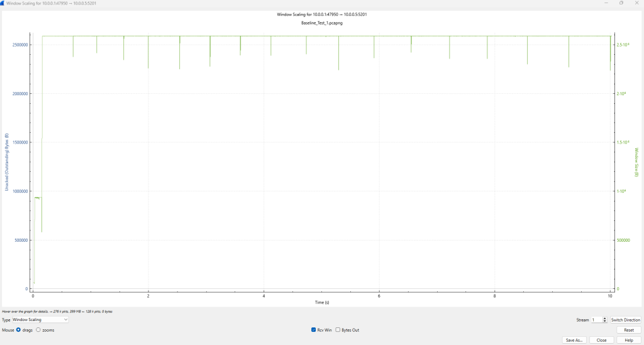
Task: Click the green Window Size axis label
Action: [x=636, y=162]
